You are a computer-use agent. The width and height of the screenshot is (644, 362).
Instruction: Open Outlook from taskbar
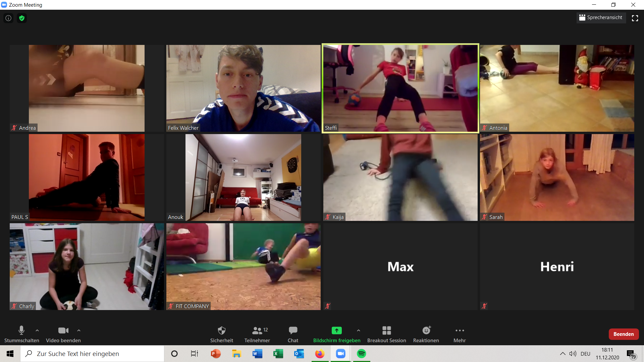point(299,354)
